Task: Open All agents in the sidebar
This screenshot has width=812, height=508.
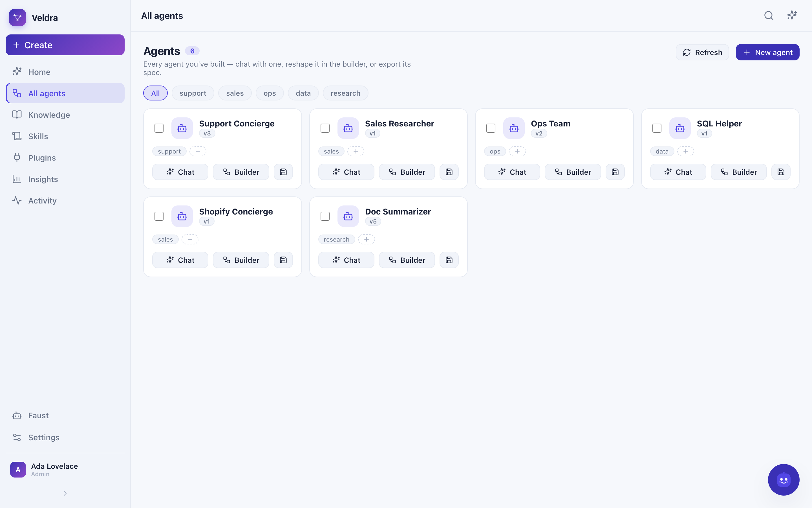Action: click(x=65, y=93)
